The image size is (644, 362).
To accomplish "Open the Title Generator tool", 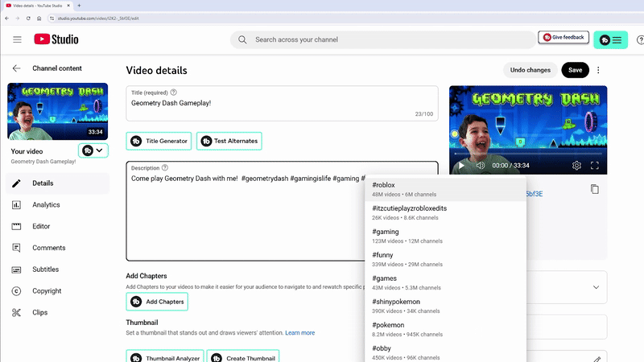I will [x=159, y=141].
